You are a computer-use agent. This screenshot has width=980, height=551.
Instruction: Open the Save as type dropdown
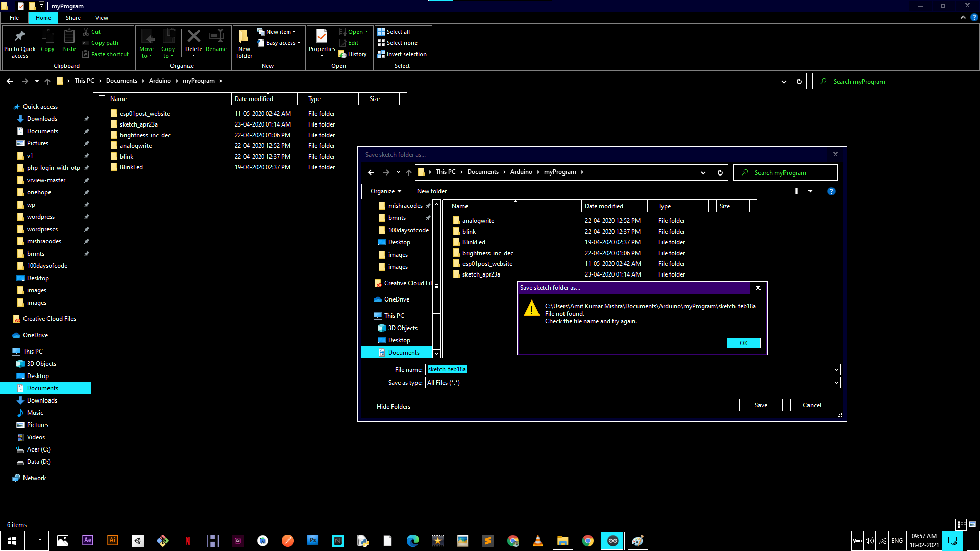[836, 383]
